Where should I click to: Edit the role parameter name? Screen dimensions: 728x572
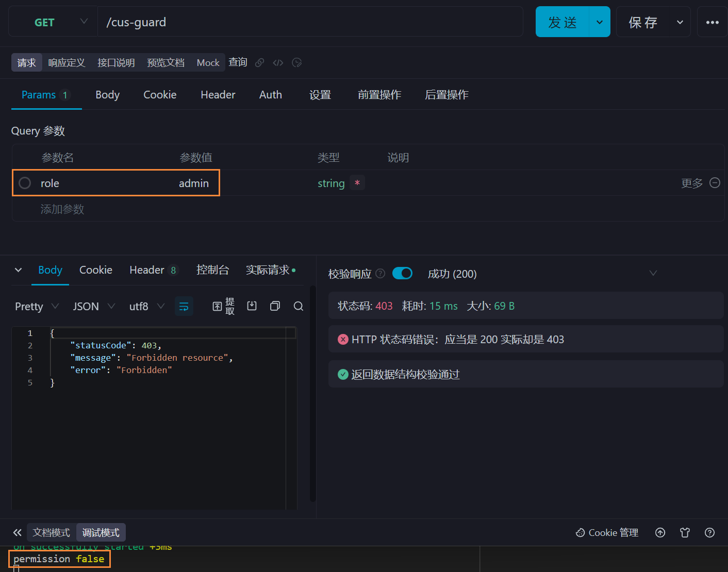50,183
